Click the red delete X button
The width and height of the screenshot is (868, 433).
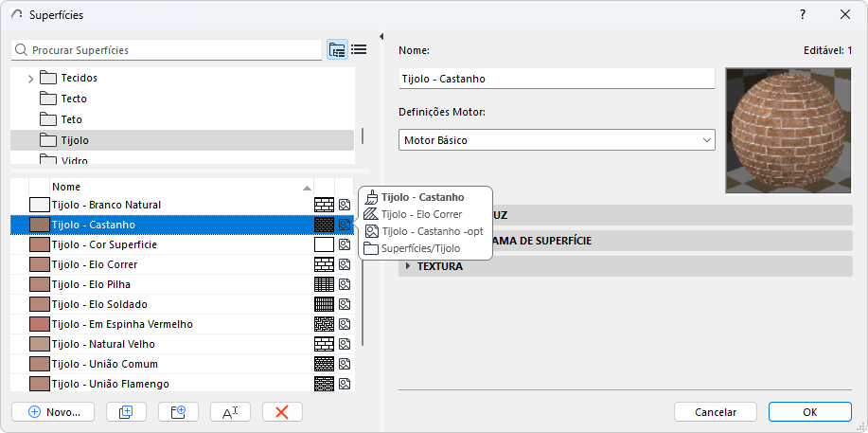point(281,412)
